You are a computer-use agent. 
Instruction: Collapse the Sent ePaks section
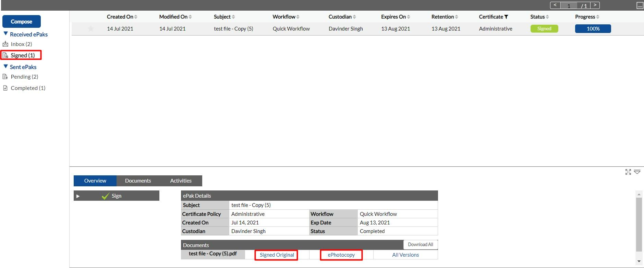coord(5,66)
